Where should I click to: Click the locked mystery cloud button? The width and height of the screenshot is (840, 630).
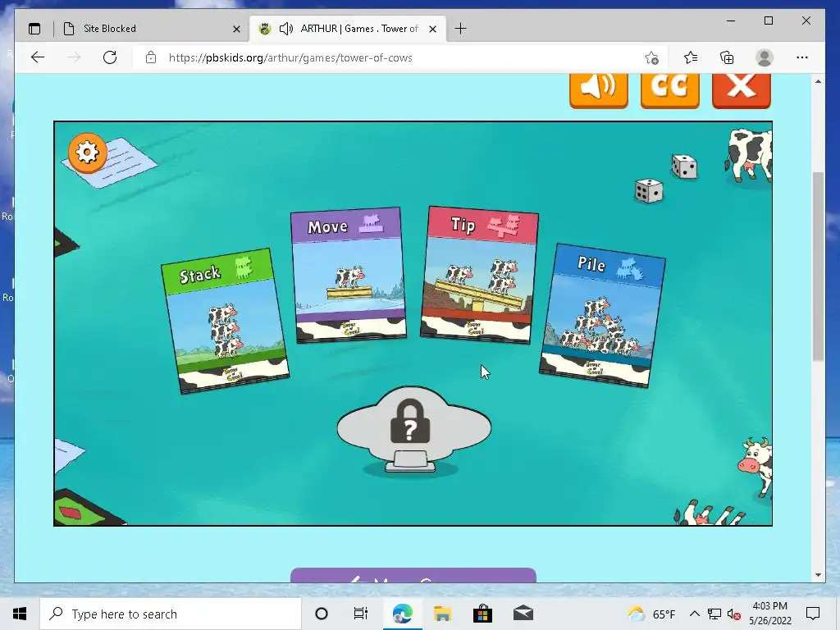[x=413, y=430]
